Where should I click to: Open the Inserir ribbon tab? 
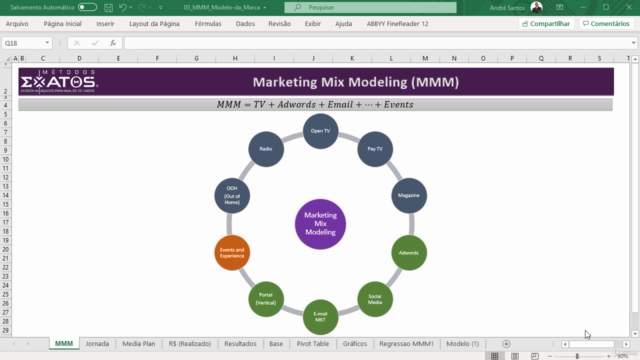pos(105,24)
